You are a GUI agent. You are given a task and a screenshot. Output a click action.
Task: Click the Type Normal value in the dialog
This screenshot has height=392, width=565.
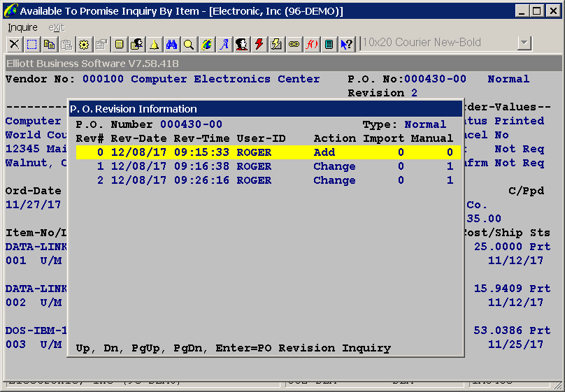(x=425, y=124)
